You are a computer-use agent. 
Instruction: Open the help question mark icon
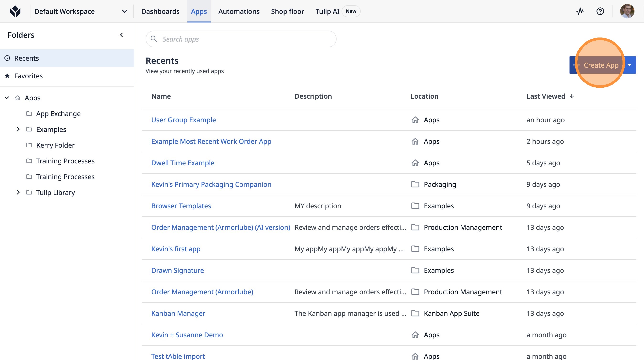click(600, 11)
